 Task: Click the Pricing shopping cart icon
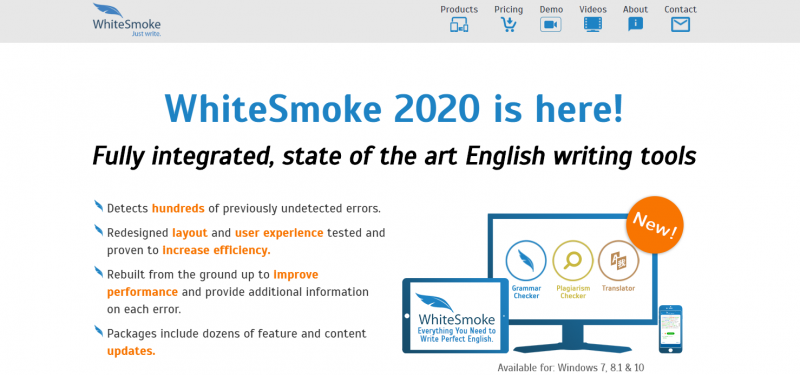508,24
